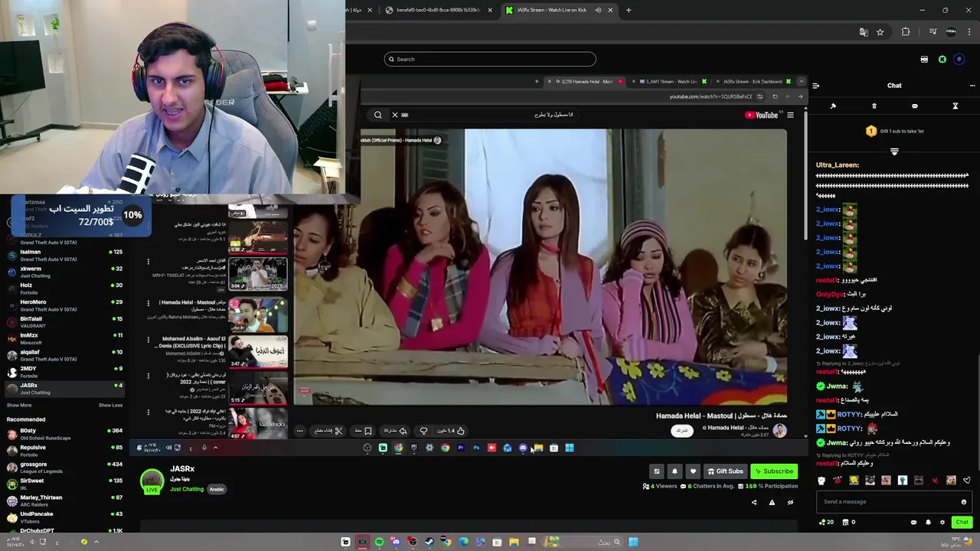This screenshot has width=980, height=551.
Task: Open the chat three-dots menu
Action: pyautogui.click(x=972, y=86)
